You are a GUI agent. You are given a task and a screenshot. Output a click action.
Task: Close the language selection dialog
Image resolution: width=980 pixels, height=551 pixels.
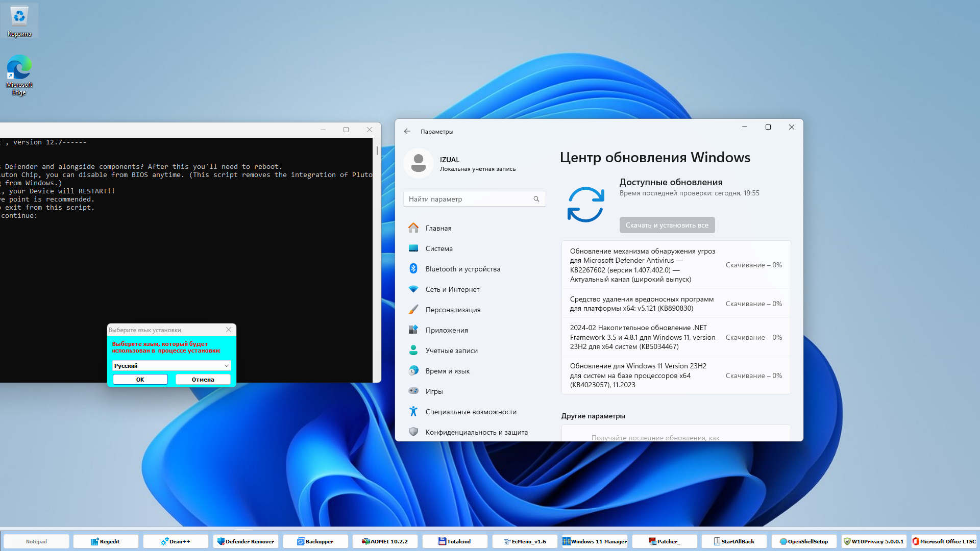click(229, 330)
